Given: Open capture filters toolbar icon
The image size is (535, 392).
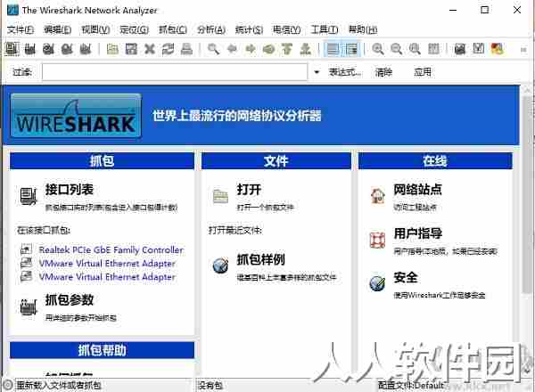Looking at the screenshot, I should (460, 49).
